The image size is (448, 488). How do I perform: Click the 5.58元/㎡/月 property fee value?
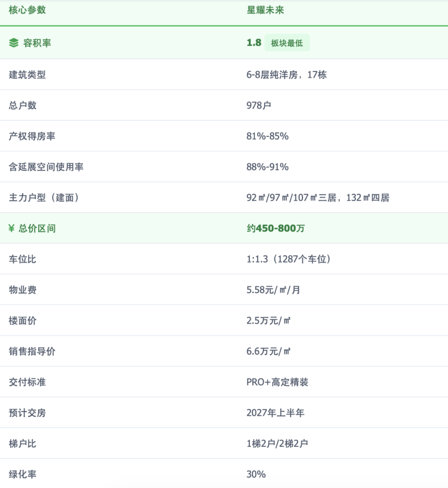[273, 290]
